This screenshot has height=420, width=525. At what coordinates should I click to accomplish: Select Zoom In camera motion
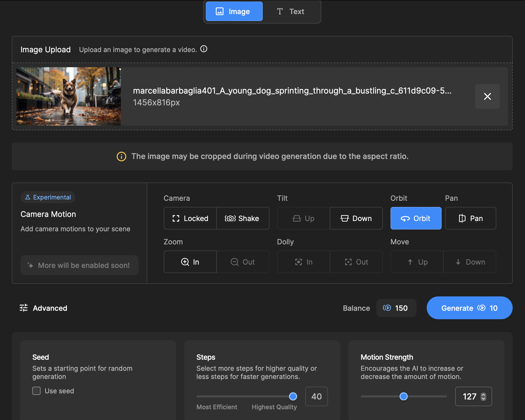[x=190, y=262]
